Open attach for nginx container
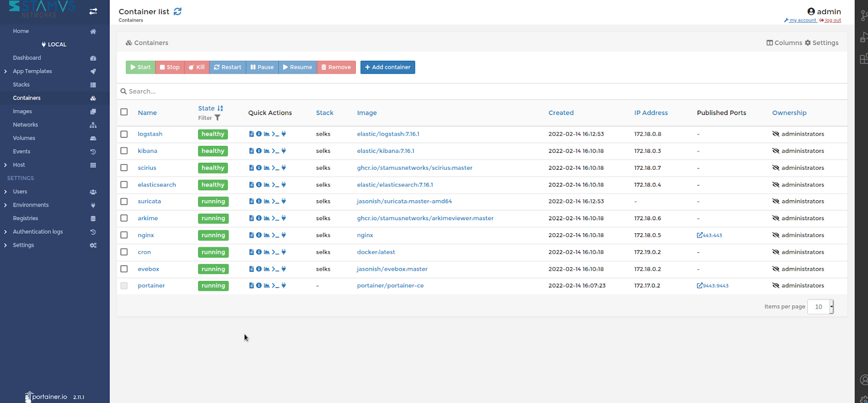 point(284,235)
